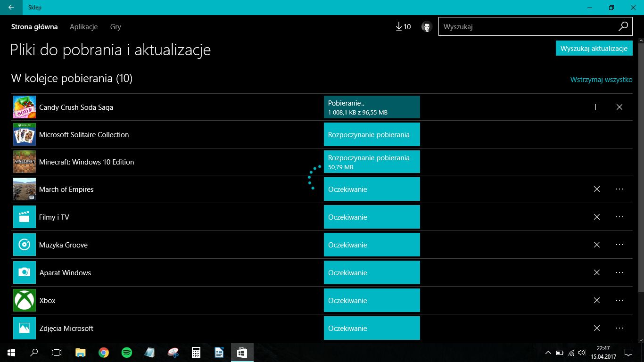Select the Aparat Windows title

click(65, 273)
